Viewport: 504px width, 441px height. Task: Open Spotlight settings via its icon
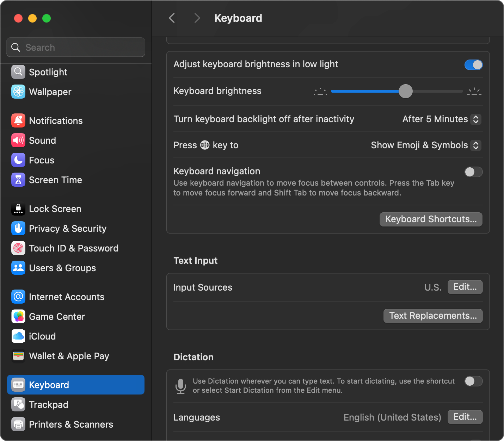(x=18, y=72)
